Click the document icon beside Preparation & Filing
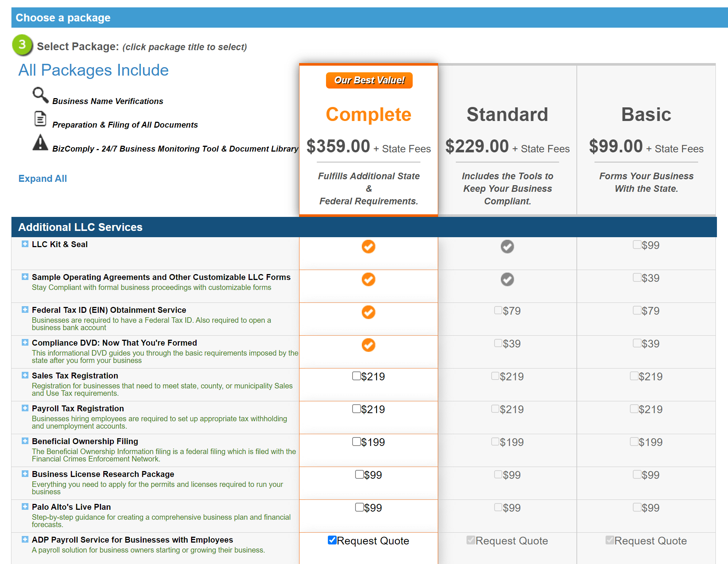 [40, 119]
